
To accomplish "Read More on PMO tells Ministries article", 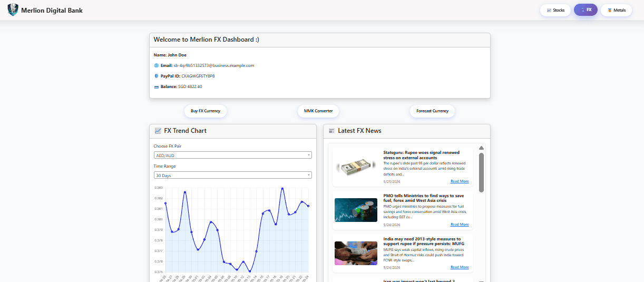I will pos(460,225).
